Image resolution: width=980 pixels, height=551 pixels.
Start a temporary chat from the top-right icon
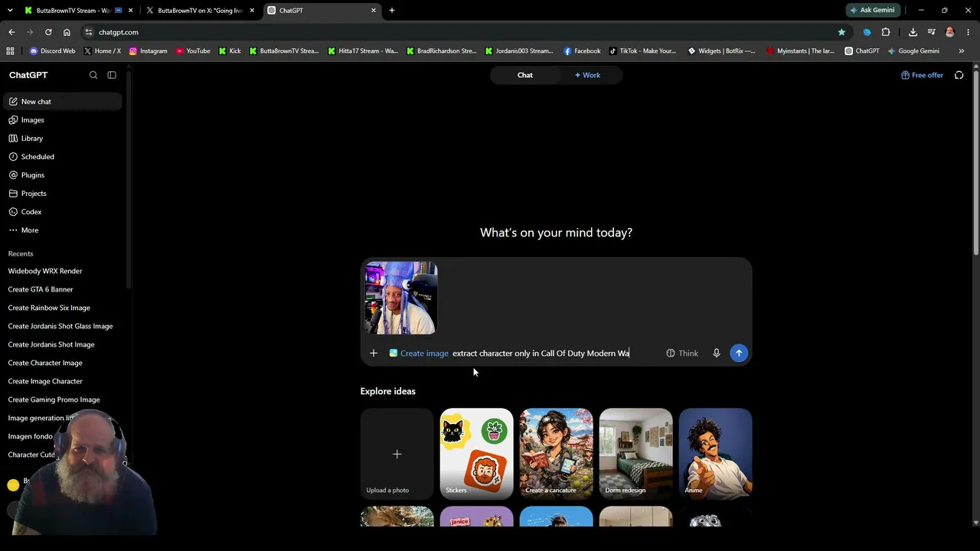point(959,75)
